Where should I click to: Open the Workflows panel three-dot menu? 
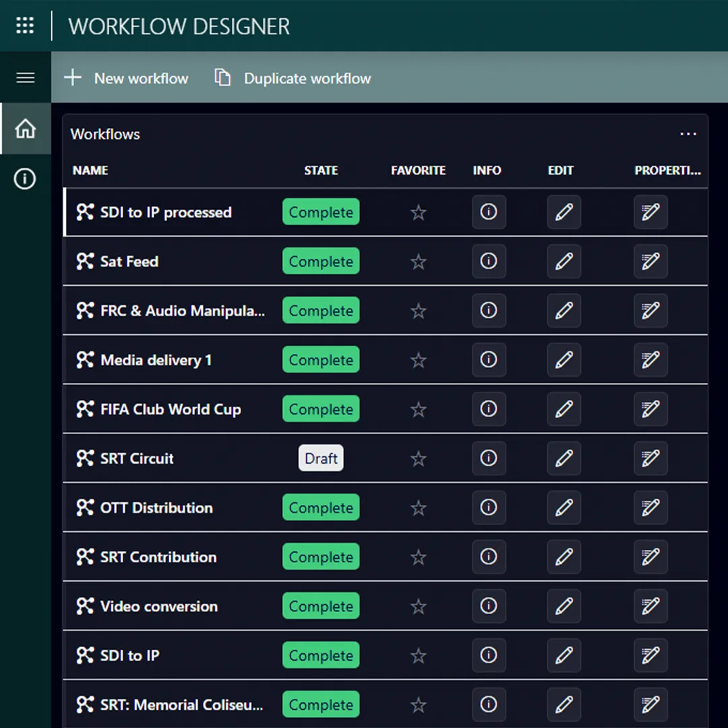(x=688, y=134)
